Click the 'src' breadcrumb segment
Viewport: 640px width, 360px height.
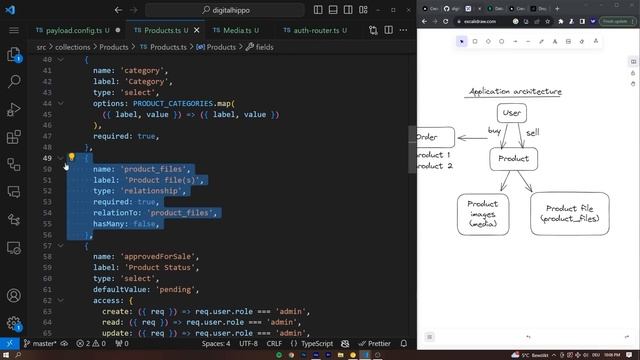pyautogui.click(x=41, y=47)
